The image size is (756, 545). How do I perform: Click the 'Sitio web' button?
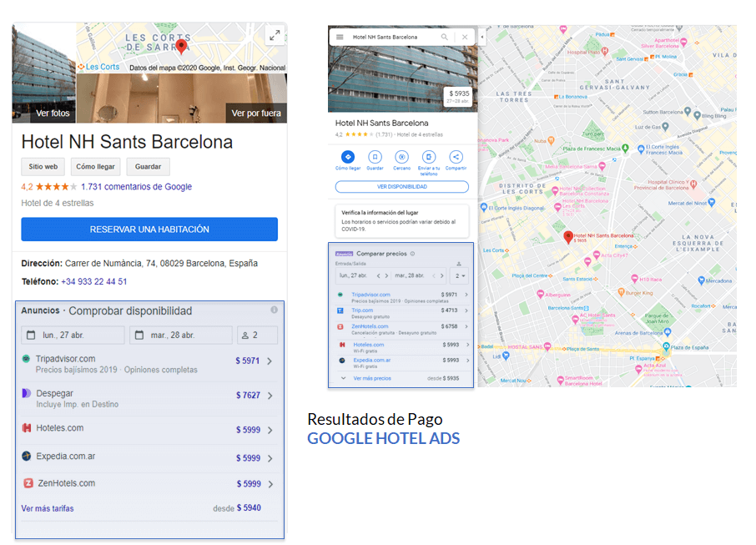(43, 166)
